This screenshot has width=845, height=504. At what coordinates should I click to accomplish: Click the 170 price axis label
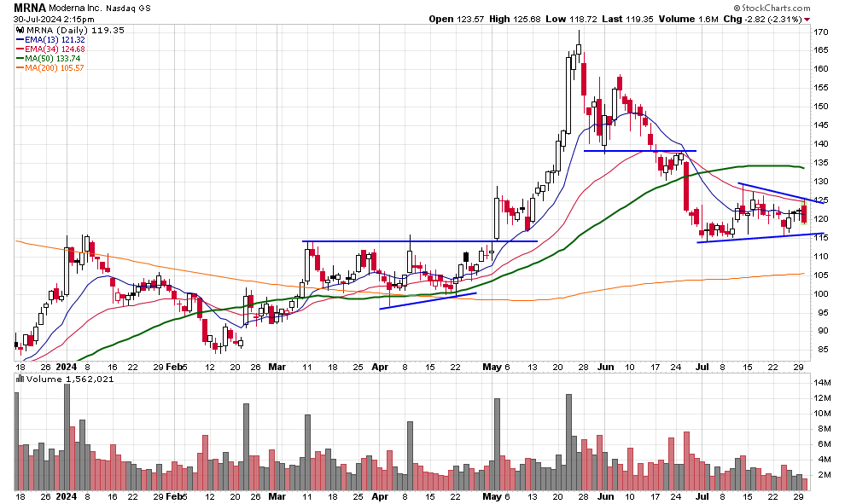click(821, 32)
